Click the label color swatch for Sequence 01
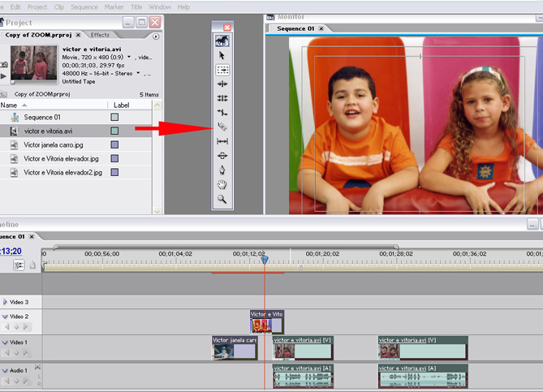The width and height of the screenshot is (543, 392). pos(114,117)
